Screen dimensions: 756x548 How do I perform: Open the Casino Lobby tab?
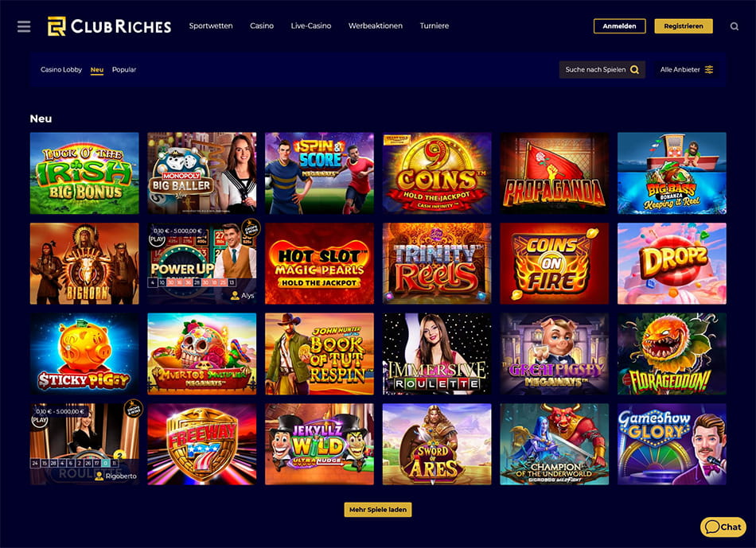click(x=61, y=69)
